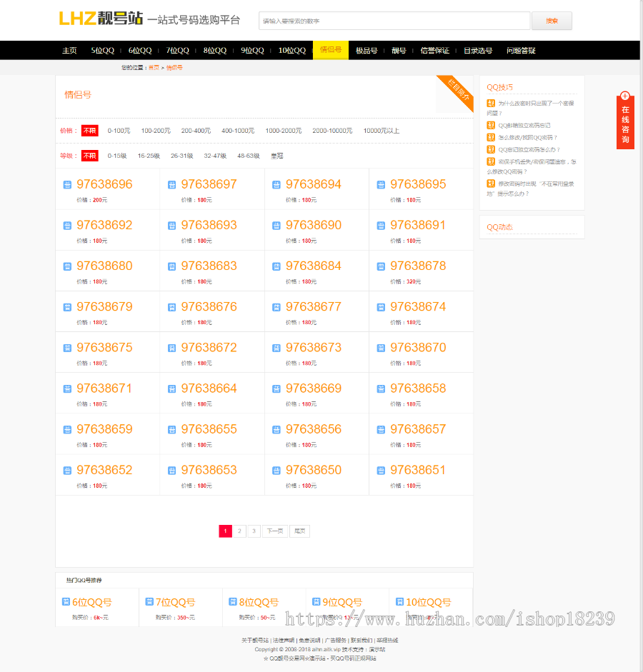Jump to last page with 尾页

point(299,531)
